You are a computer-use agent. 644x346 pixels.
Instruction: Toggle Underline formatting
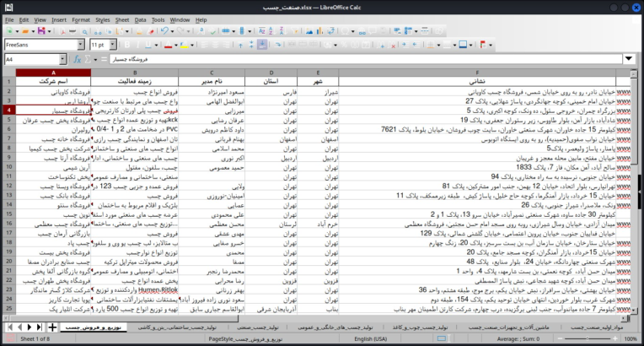pos(148,45)
